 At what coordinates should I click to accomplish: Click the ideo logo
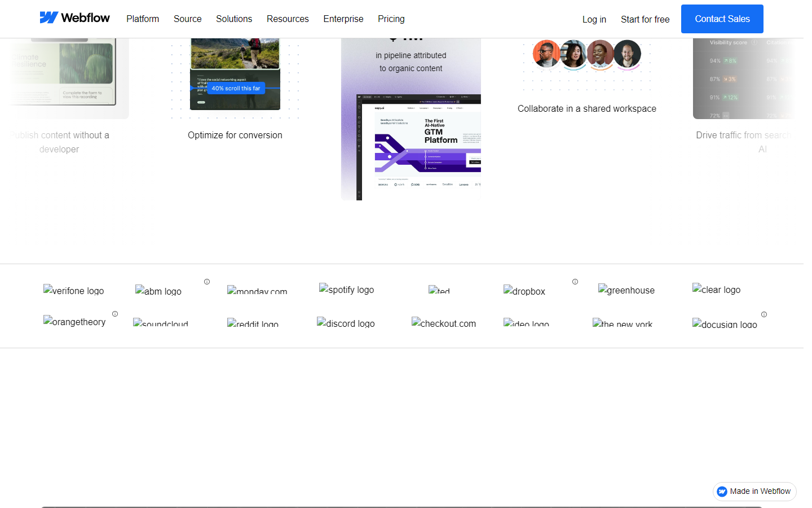526,323
